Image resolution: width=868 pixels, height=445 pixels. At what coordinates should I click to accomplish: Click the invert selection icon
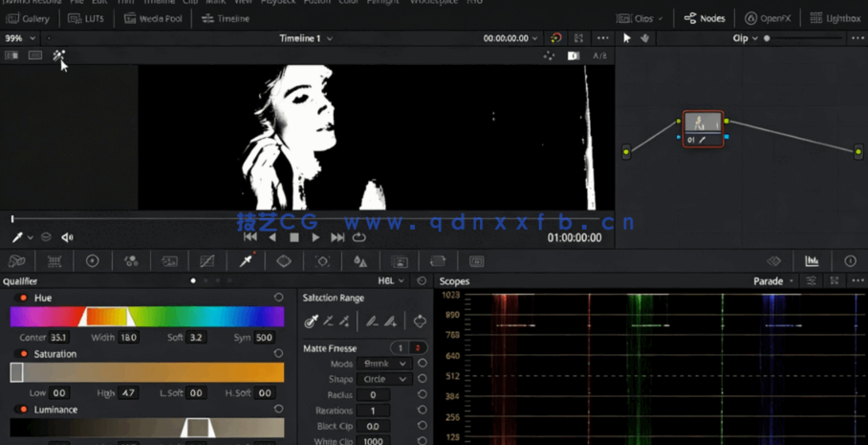point(421,321)
